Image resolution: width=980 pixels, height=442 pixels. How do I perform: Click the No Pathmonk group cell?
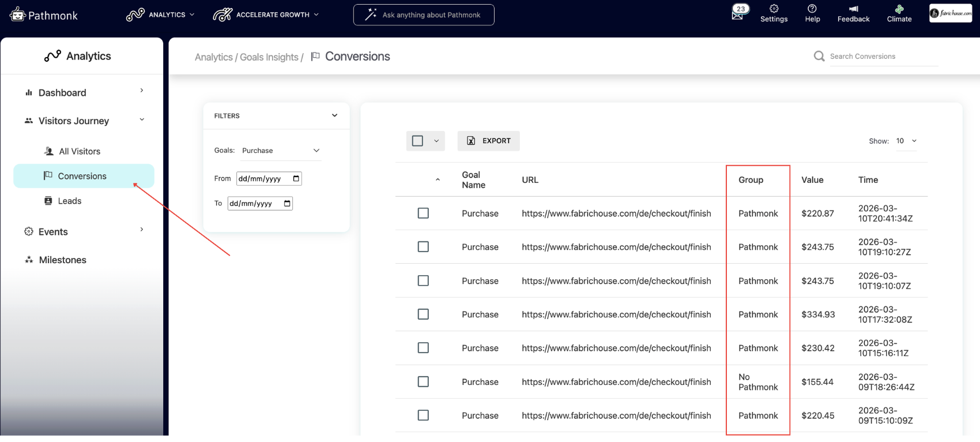click(x=758, y=382)
